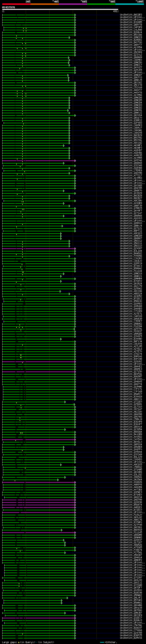The height and width of the screenshot is (644, 146).
Task: Select hit label UniRef100_C3V2R2
Action: pyautogui.click(x=131, y=259)
